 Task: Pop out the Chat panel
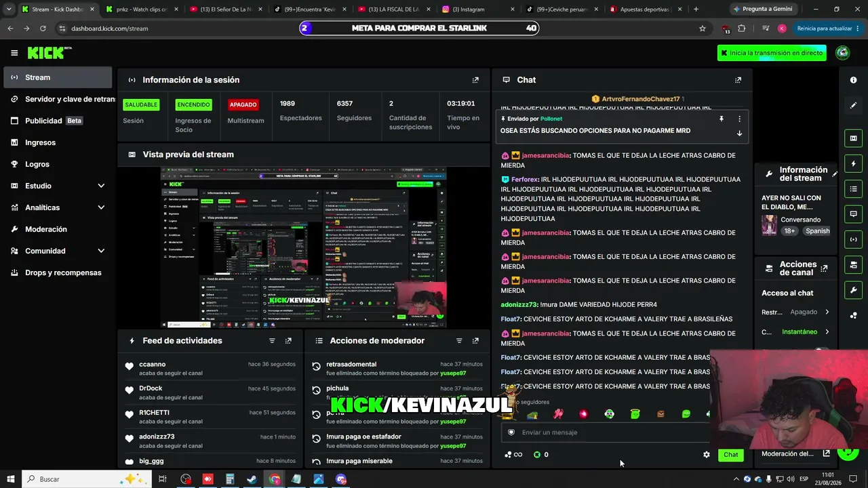(x=738, y=80)
